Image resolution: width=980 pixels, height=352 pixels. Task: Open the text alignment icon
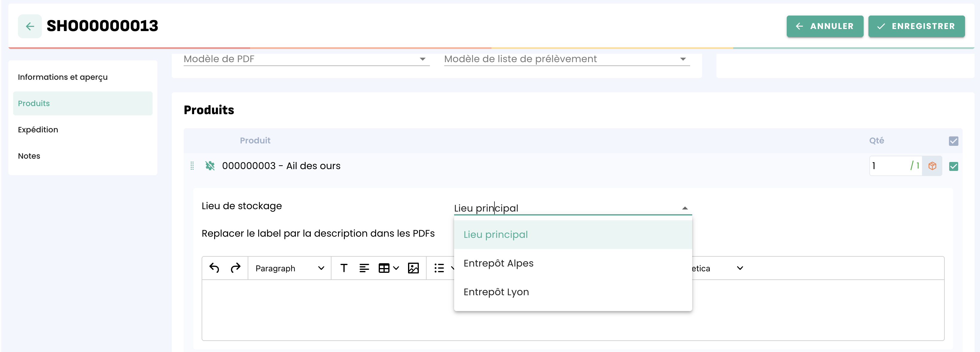click(364, 268)
